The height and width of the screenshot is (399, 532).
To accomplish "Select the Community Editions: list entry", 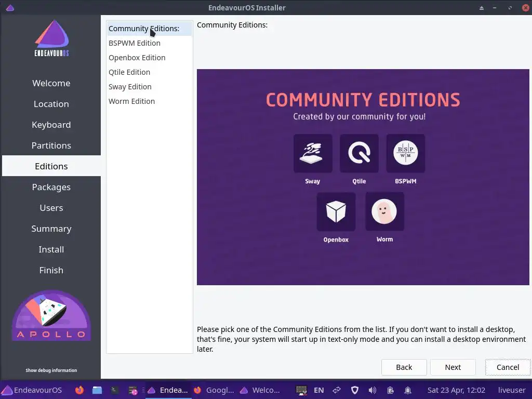I will [149, 29].
